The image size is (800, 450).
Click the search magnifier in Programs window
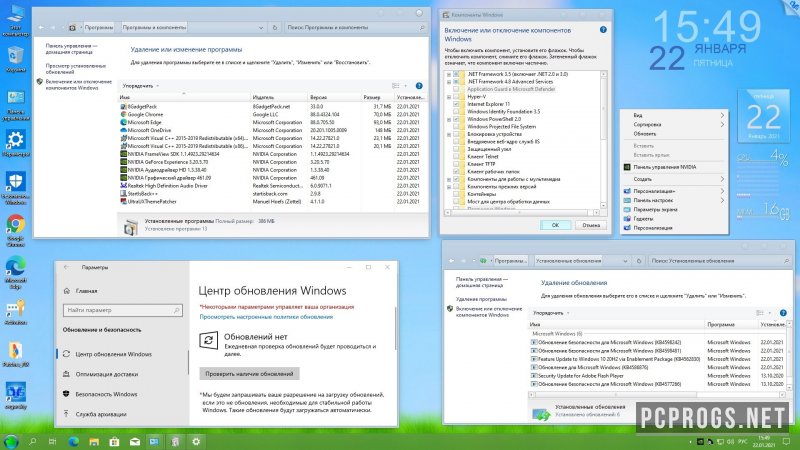pyautogui.click(x=422, y=28)
